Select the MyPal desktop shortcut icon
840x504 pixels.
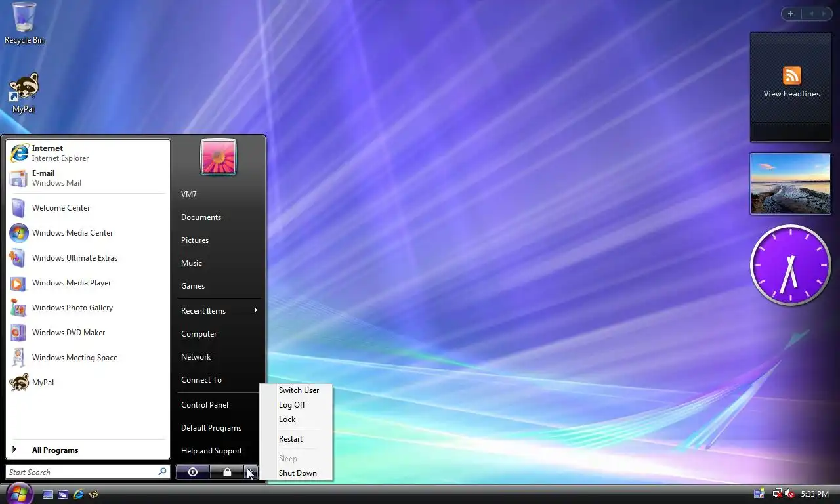coord(24,93)
